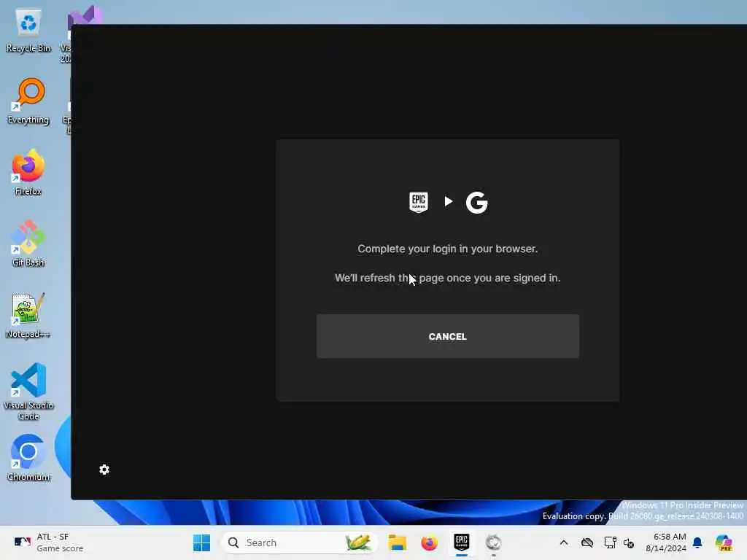Click the arrow between Epic and Google logos

pos(449,201)
